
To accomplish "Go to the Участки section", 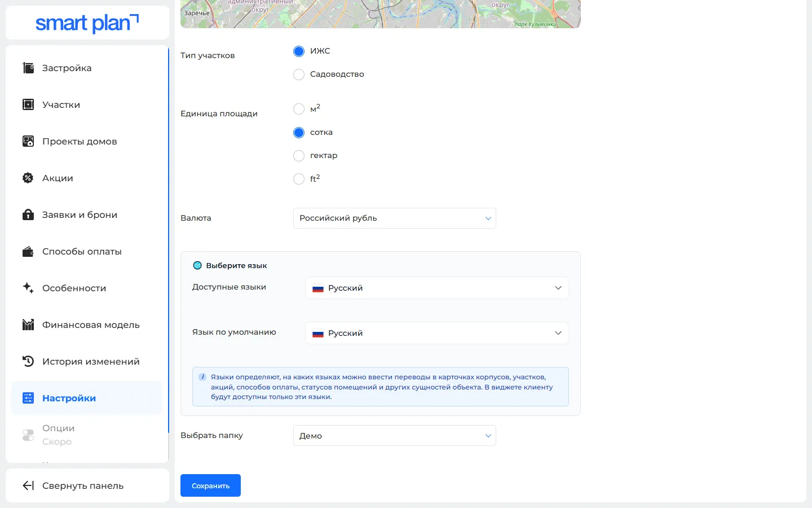I will coord(87,105).
